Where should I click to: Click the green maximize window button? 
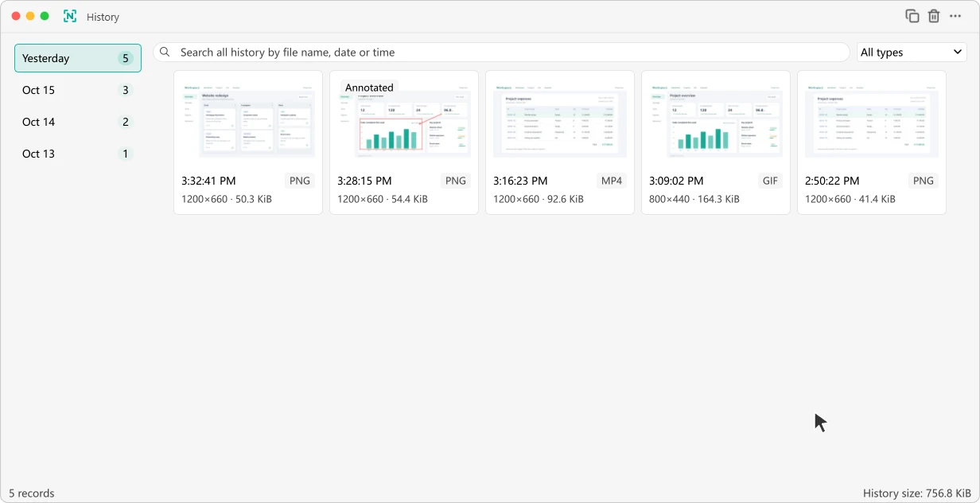pos(45,16)
